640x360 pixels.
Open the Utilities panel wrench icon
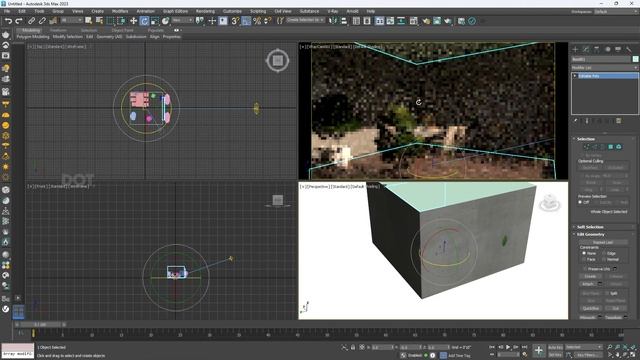(x=629, y=49)
